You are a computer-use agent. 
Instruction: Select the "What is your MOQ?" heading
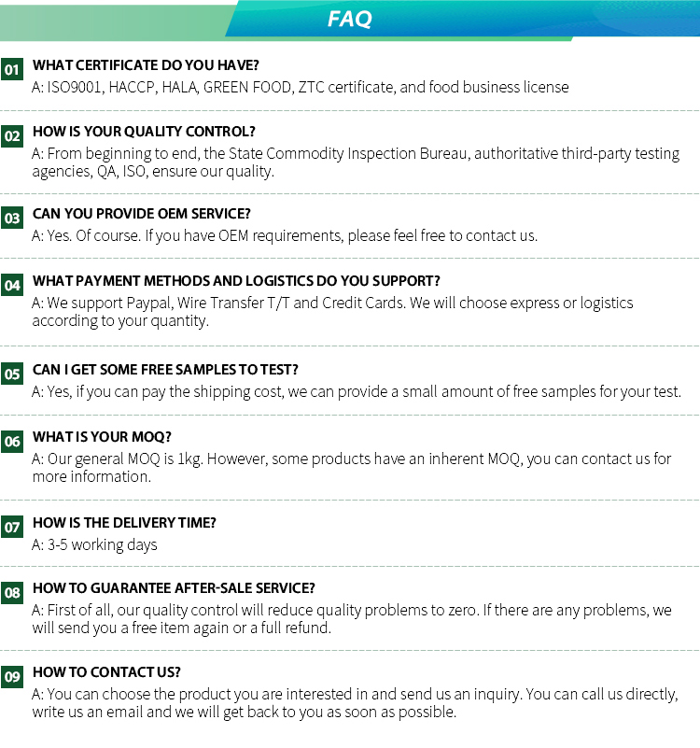click(x=102, y=437)
